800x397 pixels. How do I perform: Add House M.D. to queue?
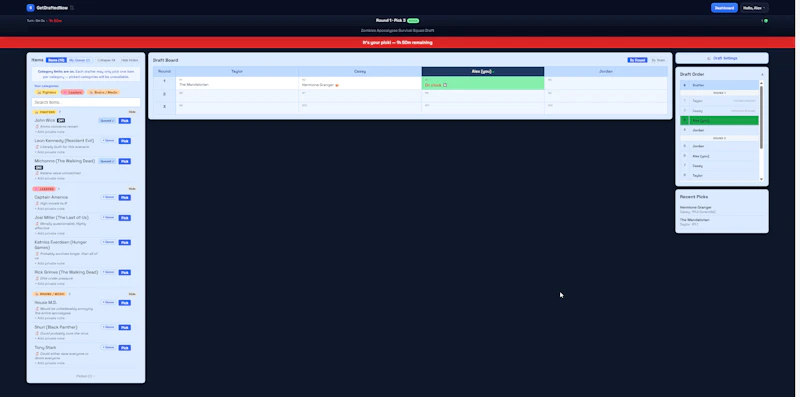tap(108, 303)
